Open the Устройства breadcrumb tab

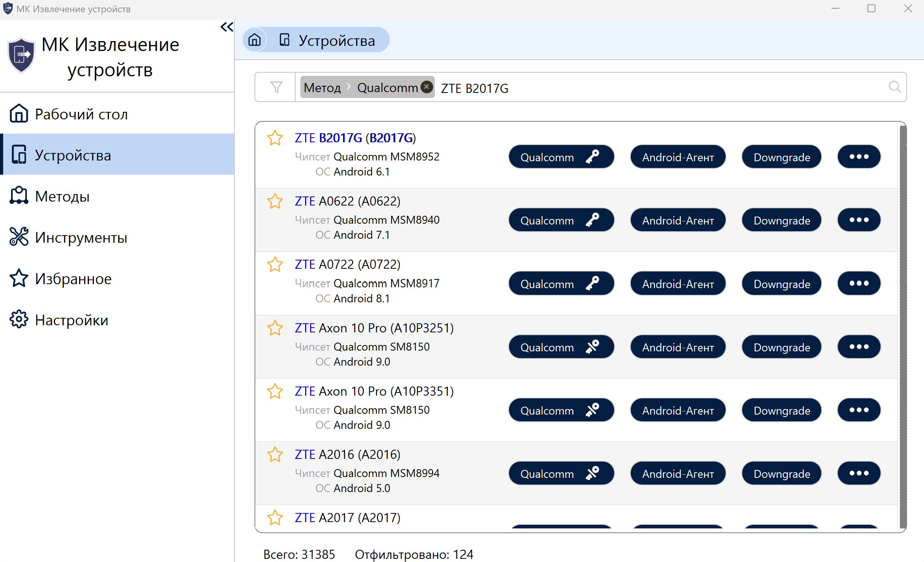327,40
